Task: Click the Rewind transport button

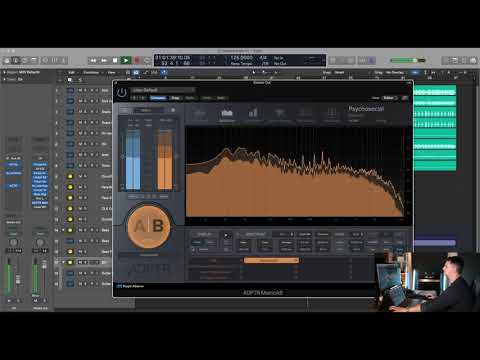Action: 93,60
